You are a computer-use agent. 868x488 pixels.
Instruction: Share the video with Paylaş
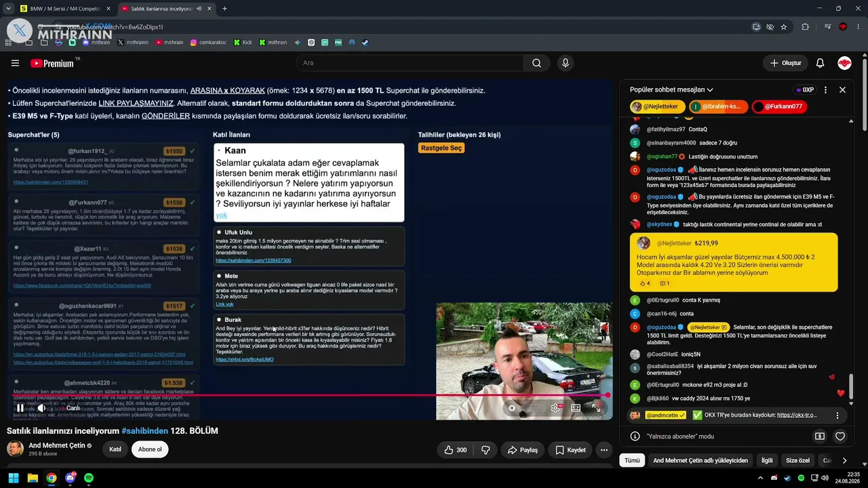[x=522, y=449]
